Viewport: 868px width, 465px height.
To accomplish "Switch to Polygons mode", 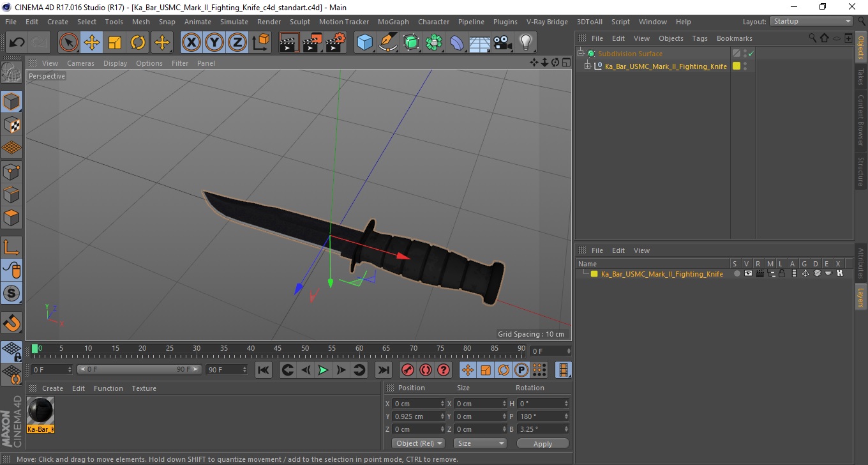I will [11, 217].
